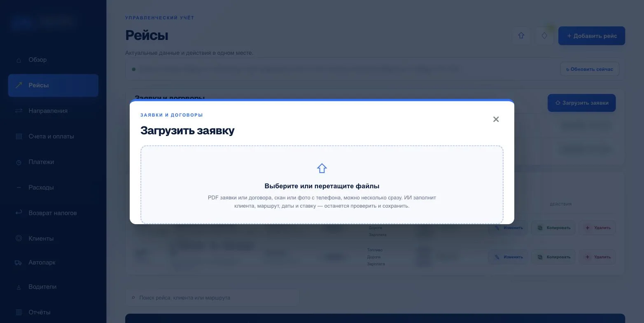Click the Добавить рейс button
This screenshot has width=644, height=323.
pos(592,36)
